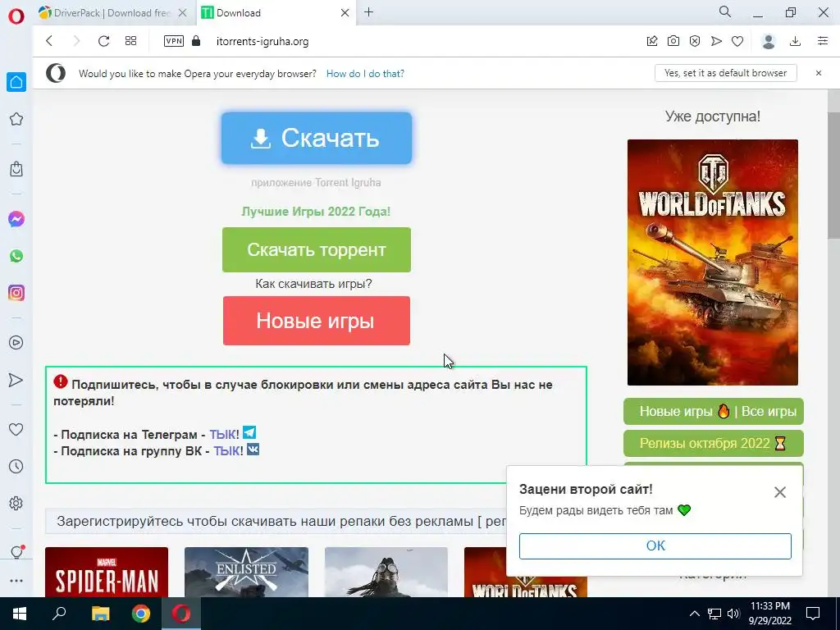Open Windows taskbar search
840x630 pixels.
click(59, 614)
